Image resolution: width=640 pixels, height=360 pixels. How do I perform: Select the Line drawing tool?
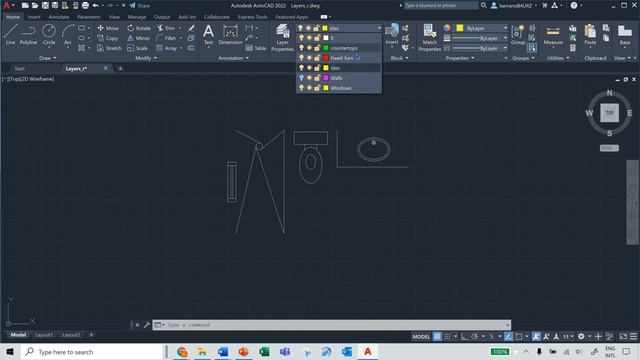(10, 34)
